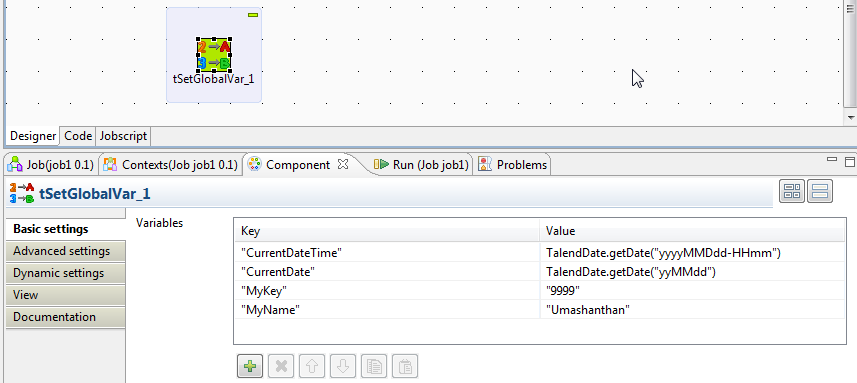The height and width of the screenshot is (383, 857).
Task: Collapse the subjob with the minus button
Action: 253,15
